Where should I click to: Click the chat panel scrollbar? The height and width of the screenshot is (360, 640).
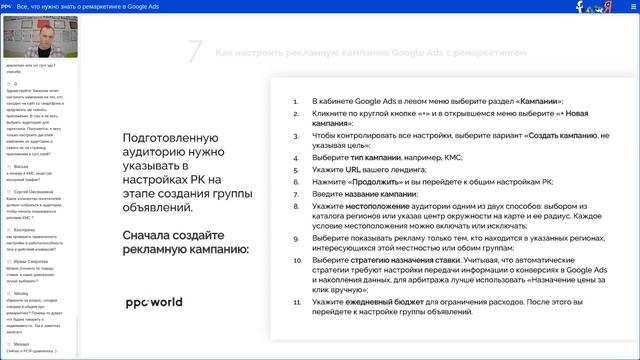(x=77, y=337)
